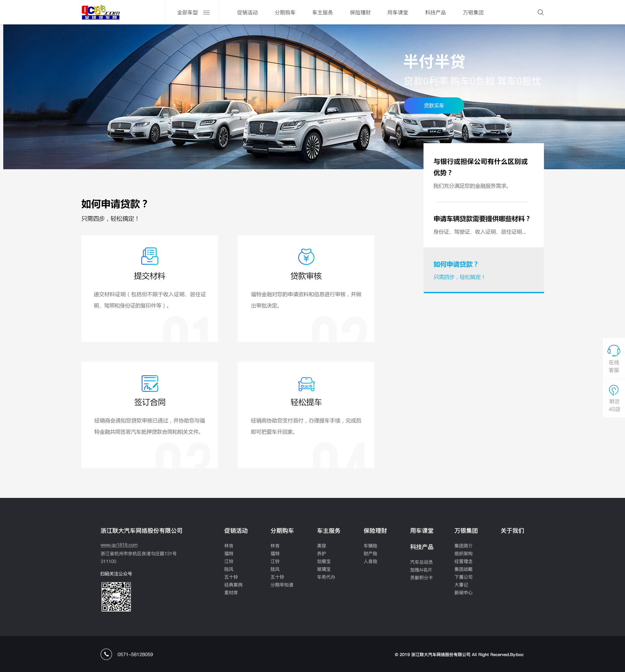Open the www.qc1818.com footer link
This screenshot has width=625, height=672.
pos(119,544)
